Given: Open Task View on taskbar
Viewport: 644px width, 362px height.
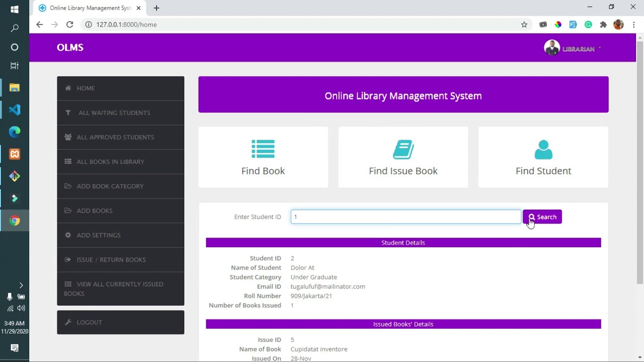Looking at the screenshot, I should click(x=15, y=66).
